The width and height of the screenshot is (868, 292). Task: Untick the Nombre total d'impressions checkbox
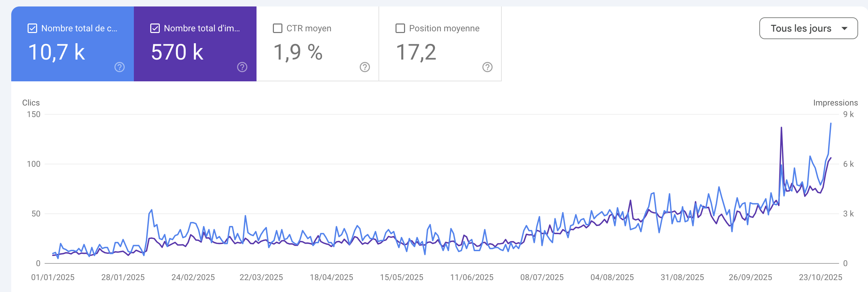tap(155, 28)
